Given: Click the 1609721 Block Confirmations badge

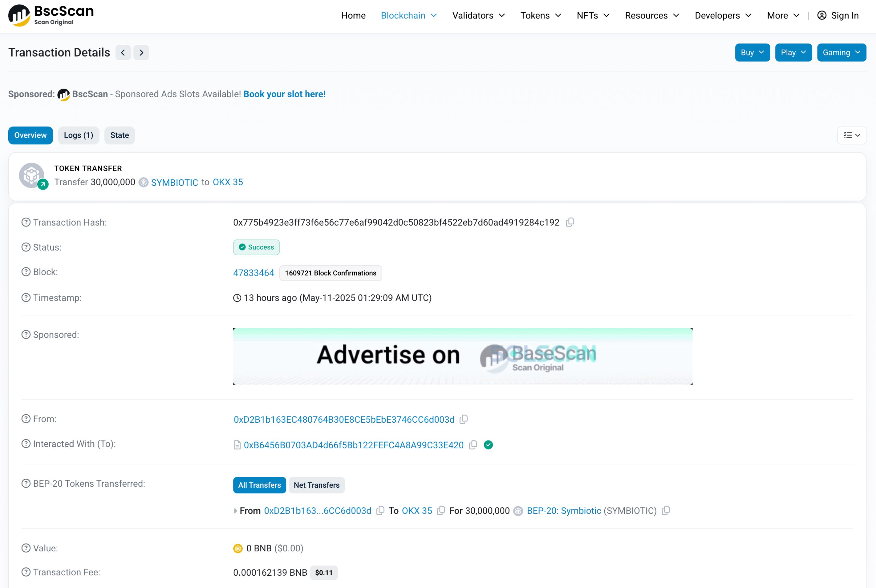Looking at the screenshot, I should [x=331, y=273].
